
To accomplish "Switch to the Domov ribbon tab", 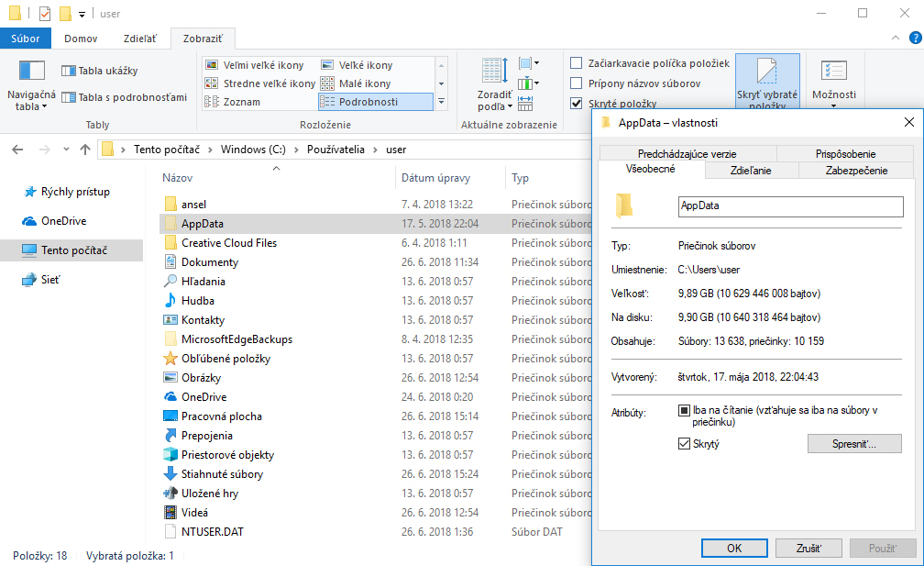I will click(81, 39).
